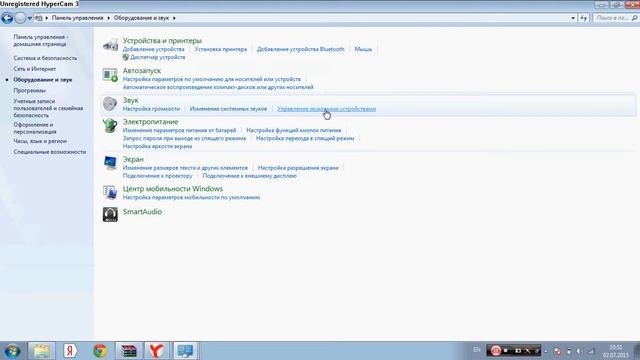Click the SmartAudio headphones icon
This screenshot has height=360, width=640.
(x=110, y=214)
